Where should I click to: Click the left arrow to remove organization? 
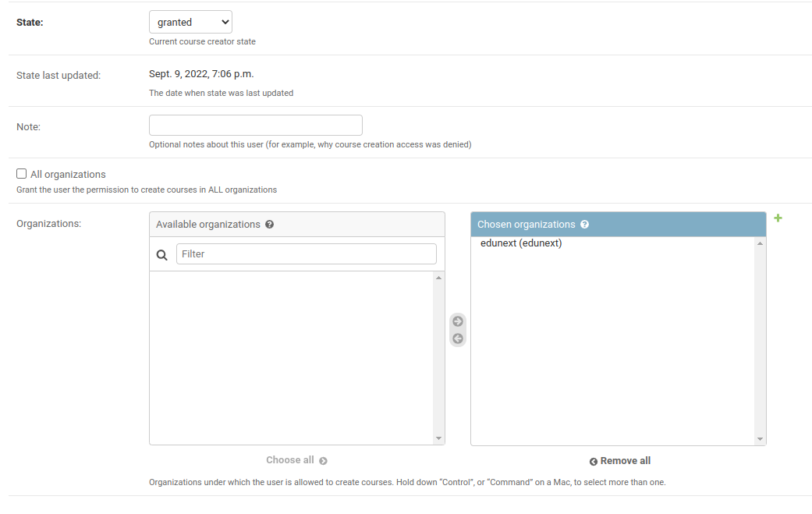[x=458, y=339]
